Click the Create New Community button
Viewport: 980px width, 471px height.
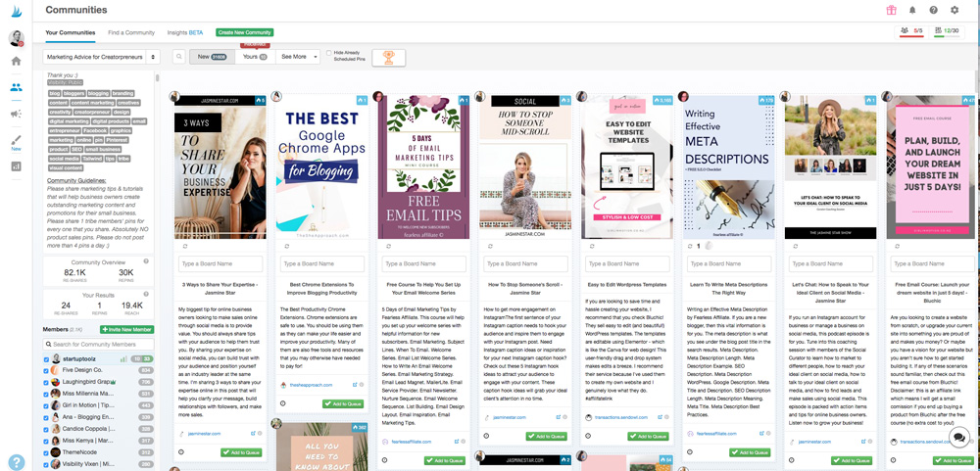pyautogui.click(x=244, y=32)
